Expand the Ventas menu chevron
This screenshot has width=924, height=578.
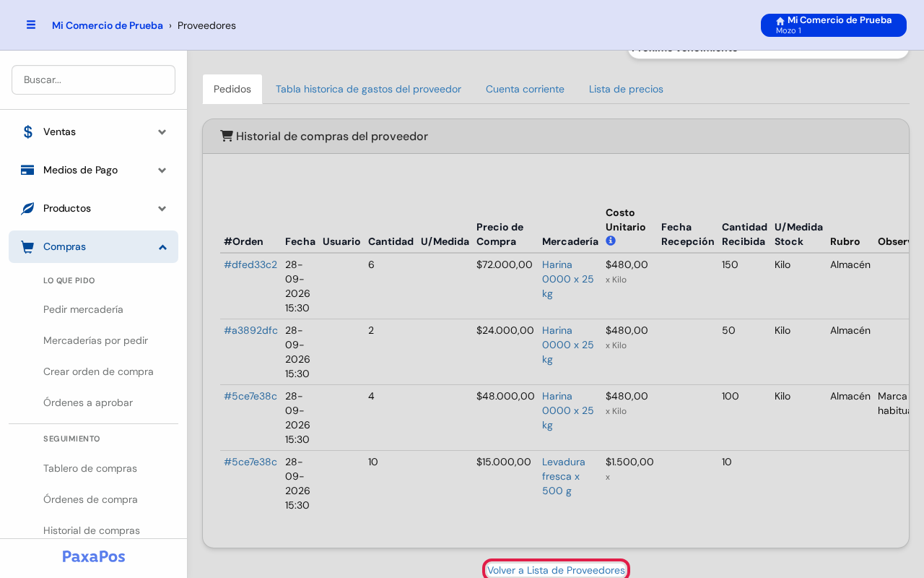pos(162,131)
